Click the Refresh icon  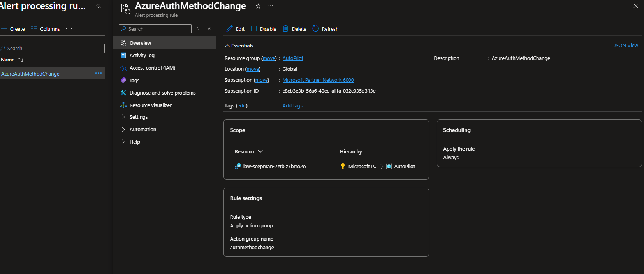point(316,29)
